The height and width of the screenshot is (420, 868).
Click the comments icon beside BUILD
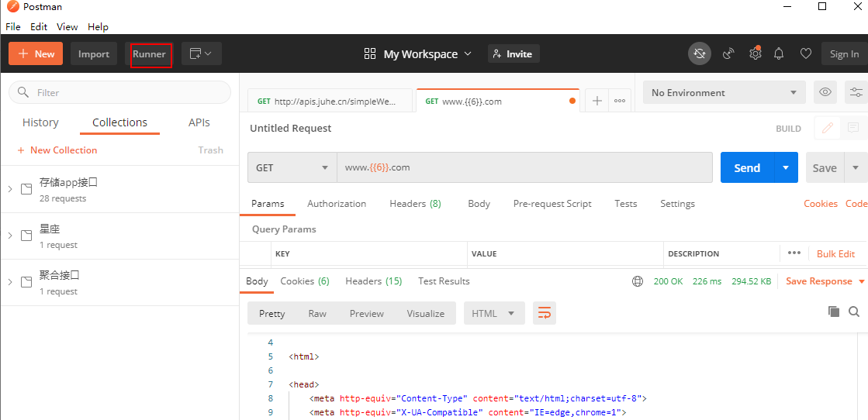point(852,129)
